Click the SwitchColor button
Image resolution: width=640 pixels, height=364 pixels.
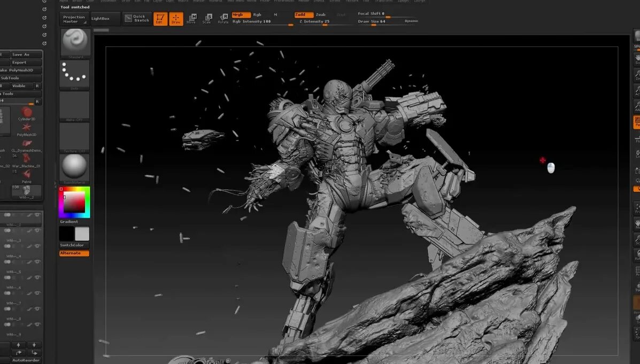(74, 245)
